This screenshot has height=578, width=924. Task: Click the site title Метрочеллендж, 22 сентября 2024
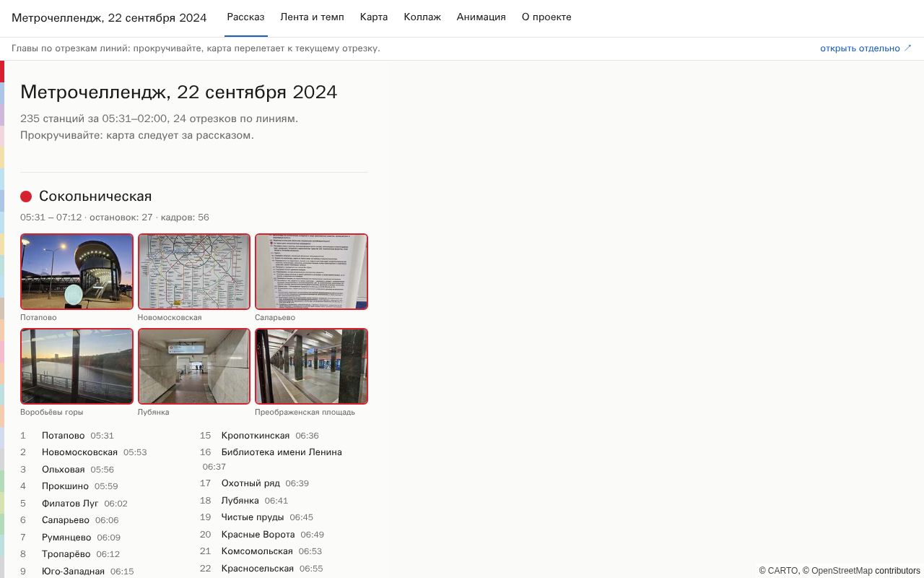tap(109, 18)
